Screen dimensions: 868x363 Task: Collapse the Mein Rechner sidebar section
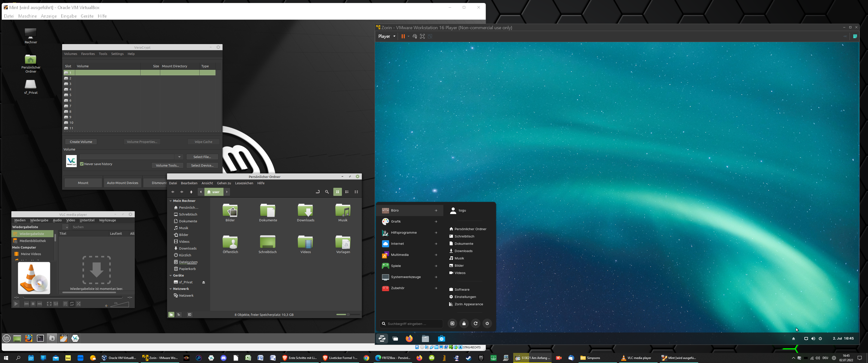click(171, 201)
